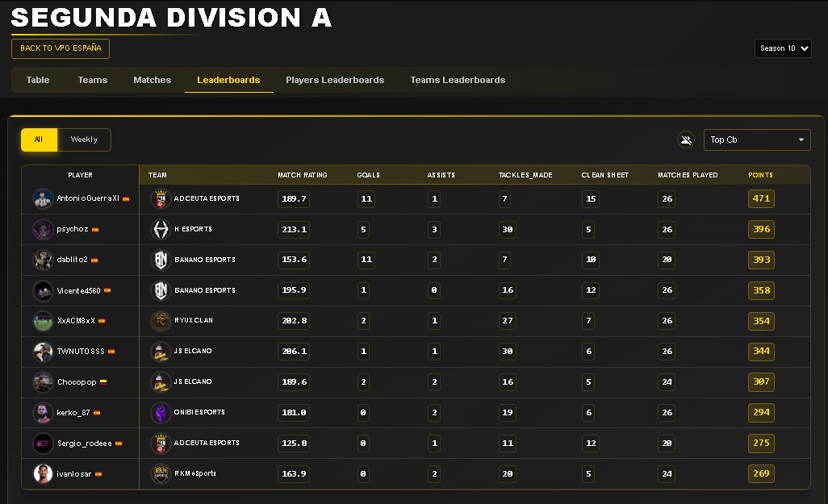The height and width of the screenshot is (504, 828).
Task: Click match rating 125.8
Action: click(294, 444)
